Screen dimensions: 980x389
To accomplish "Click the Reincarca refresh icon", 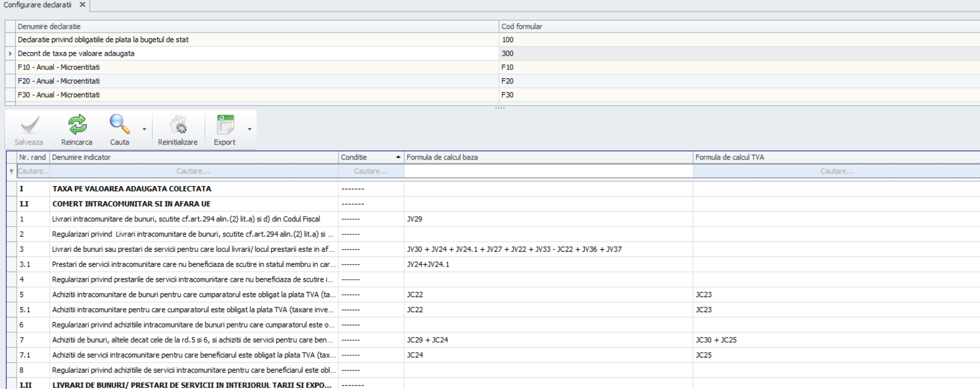I will (77, 125).
